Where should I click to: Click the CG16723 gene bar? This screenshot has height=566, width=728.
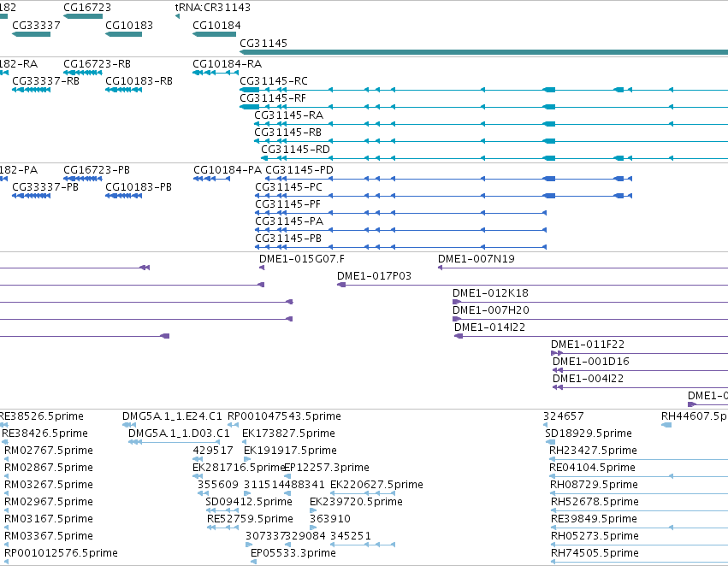[x=83, y=16]
